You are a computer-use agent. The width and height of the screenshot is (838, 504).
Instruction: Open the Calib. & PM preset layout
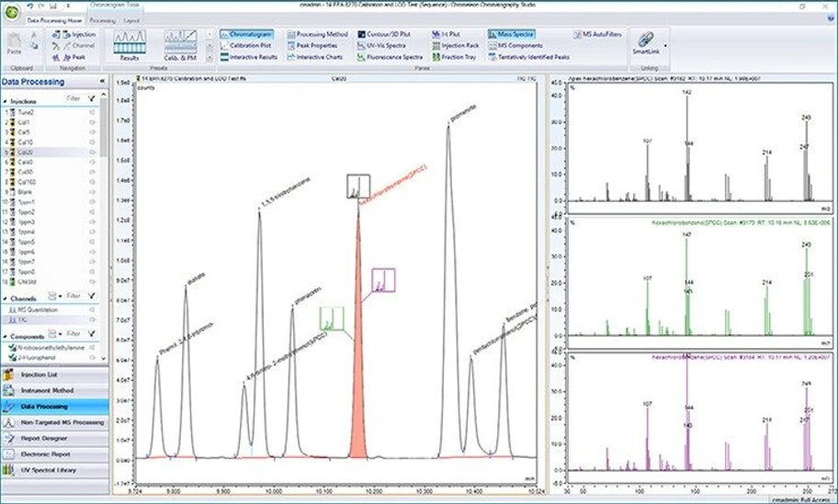pyautogui.click(x=180, y=45)
